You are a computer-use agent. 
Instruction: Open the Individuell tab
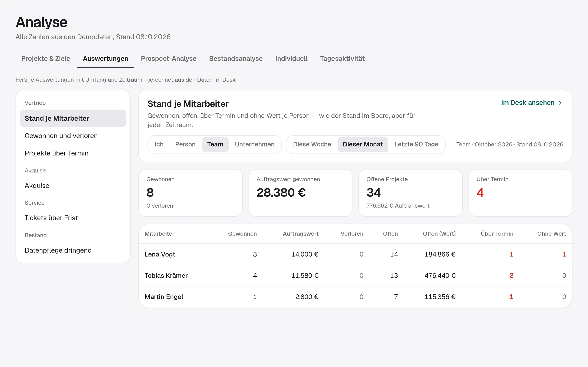pos(291,59)
